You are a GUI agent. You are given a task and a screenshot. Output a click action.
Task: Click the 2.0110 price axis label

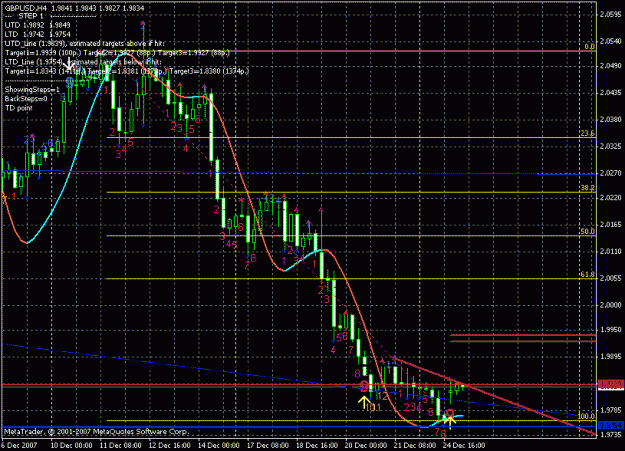(611, 251)
